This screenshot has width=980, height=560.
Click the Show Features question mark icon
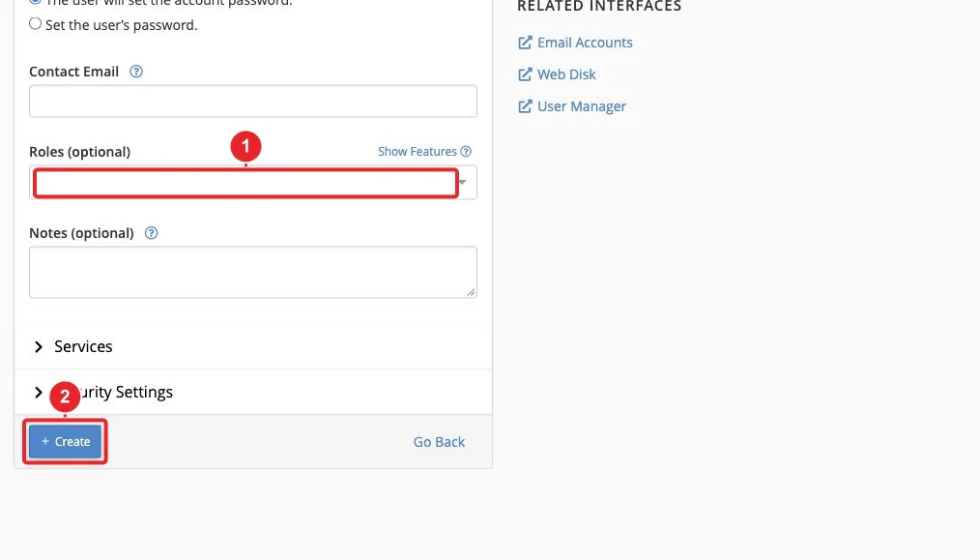(x=466, y=152)
